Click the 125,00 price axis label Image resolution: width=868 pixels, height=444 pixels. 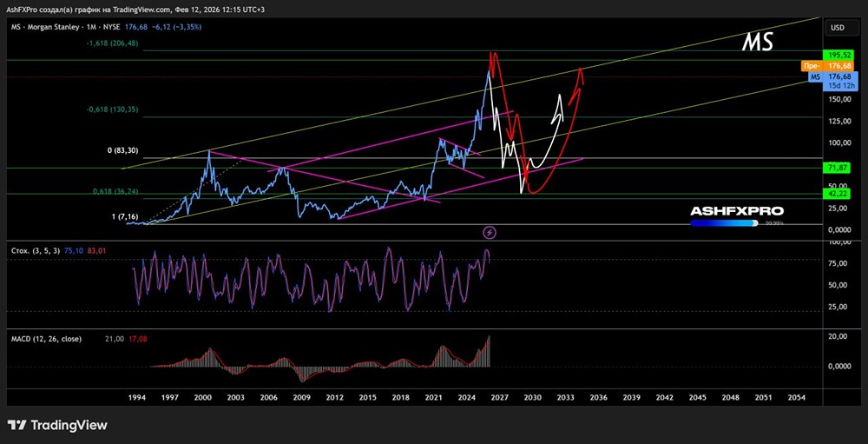(x=838, y=121)
